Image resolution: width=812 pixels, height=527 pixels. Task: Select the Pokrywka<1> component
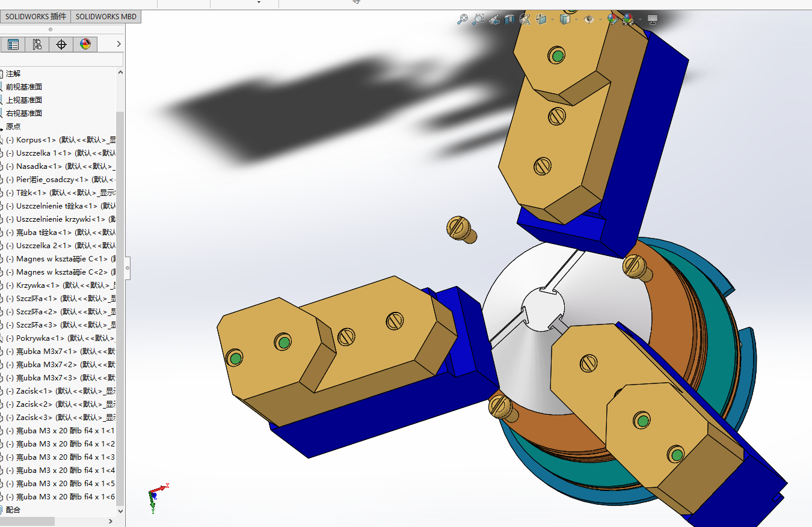[60, 338]
